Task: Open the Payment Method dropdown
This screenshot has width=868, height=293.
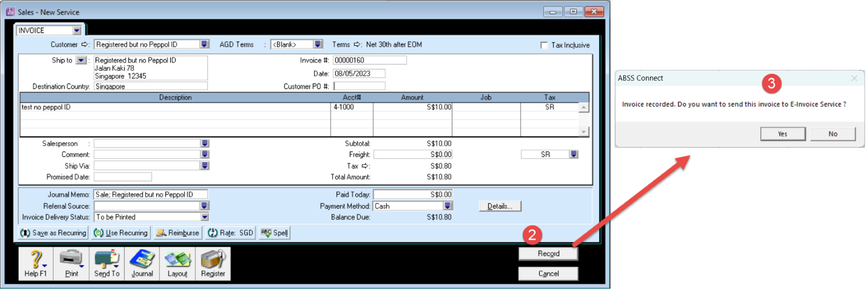Action: coord(448,206)
